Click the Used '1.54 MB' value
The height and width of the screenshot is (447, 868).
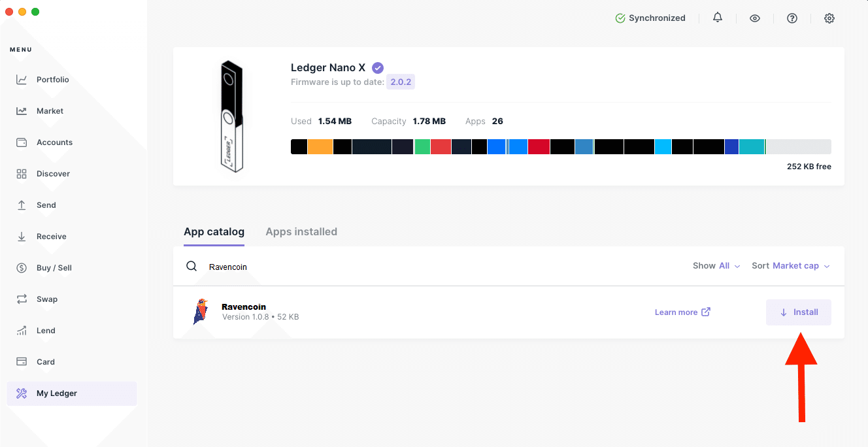pos(335,122)
